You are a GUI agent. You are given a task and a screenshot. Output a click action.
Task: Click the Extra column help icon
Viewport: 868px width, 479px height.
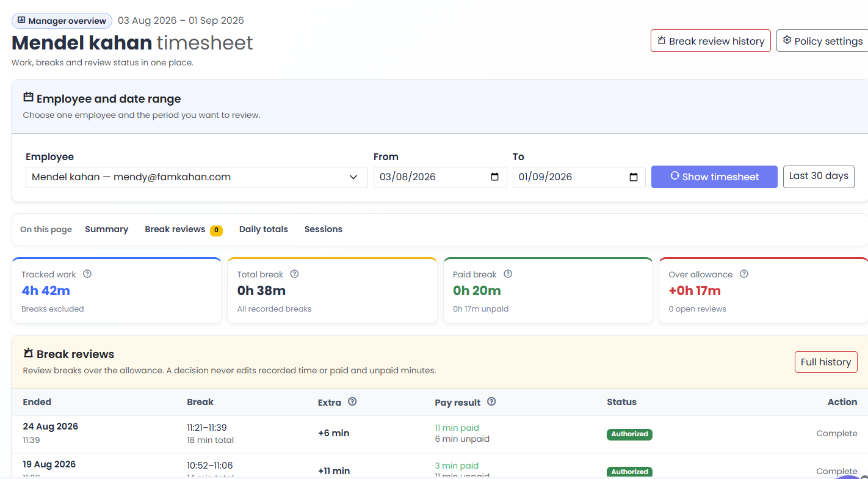tap(352, 401)
